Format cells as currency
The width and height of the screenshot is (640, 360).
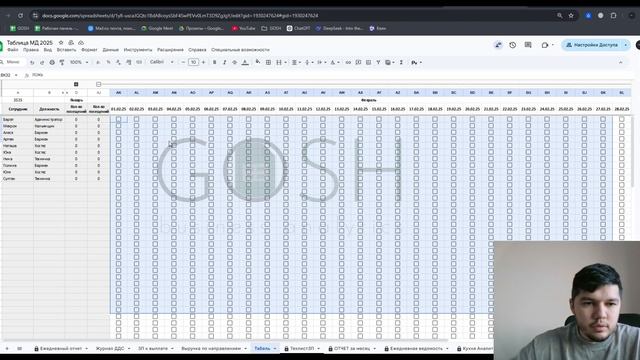coord(98,62)
